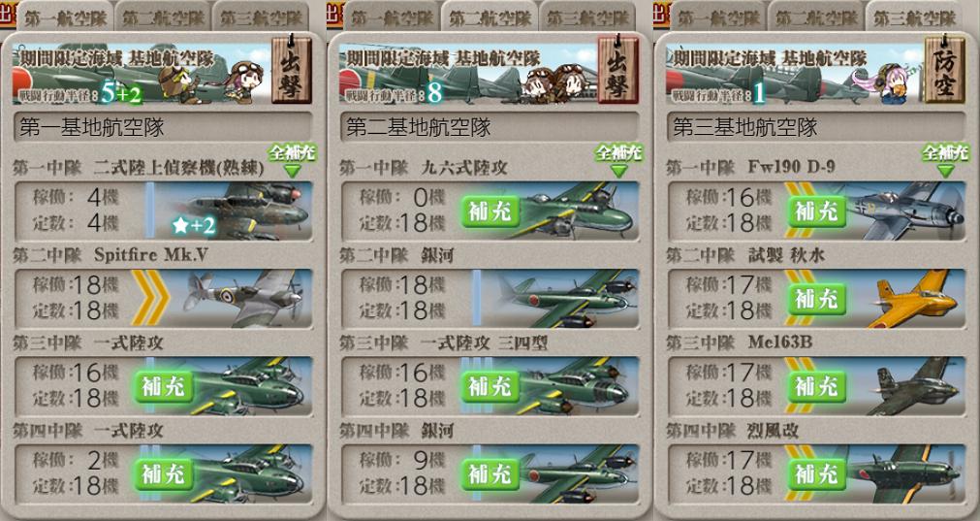The width and height of the screenshot is (980, 521).
Task: Click the Me163B aircraft image
Action: (x=906, y=386)
